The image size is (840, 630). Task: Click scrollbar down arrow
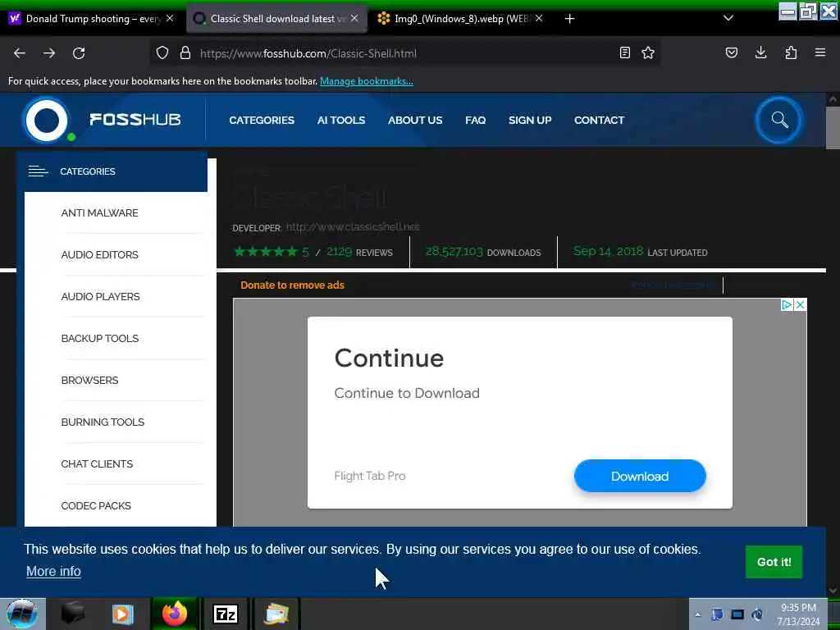833,591
